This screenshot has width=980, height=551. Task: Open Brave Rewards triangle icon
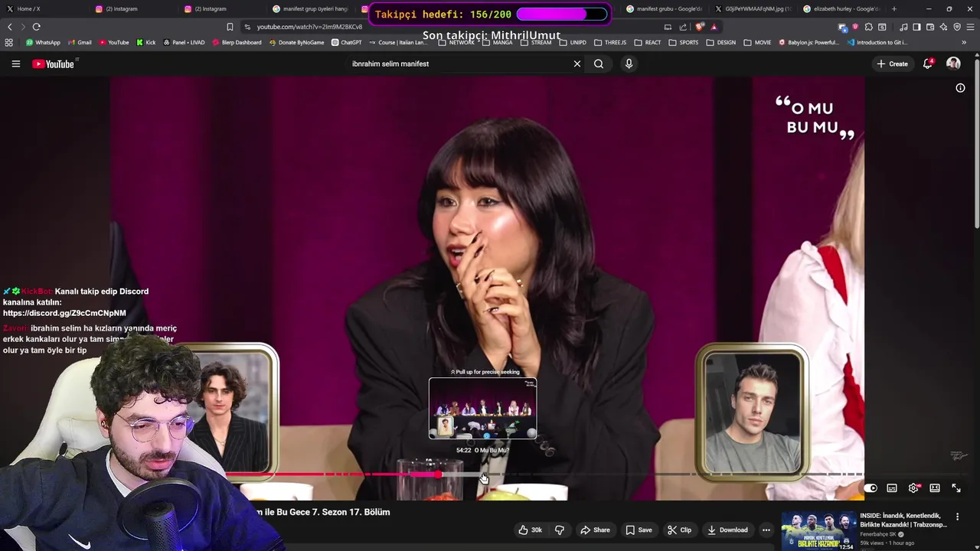tap(714, 27)
